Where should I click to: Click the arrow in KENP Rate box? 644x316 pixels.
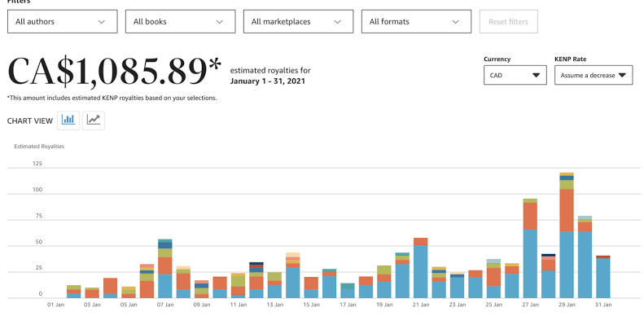click(622, 75)
